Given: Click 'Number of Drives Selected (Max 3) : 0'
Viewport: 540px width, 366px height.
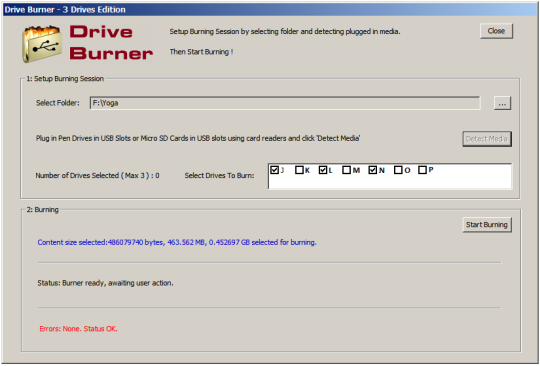Looking at the screenshot, I should [97, 176].
